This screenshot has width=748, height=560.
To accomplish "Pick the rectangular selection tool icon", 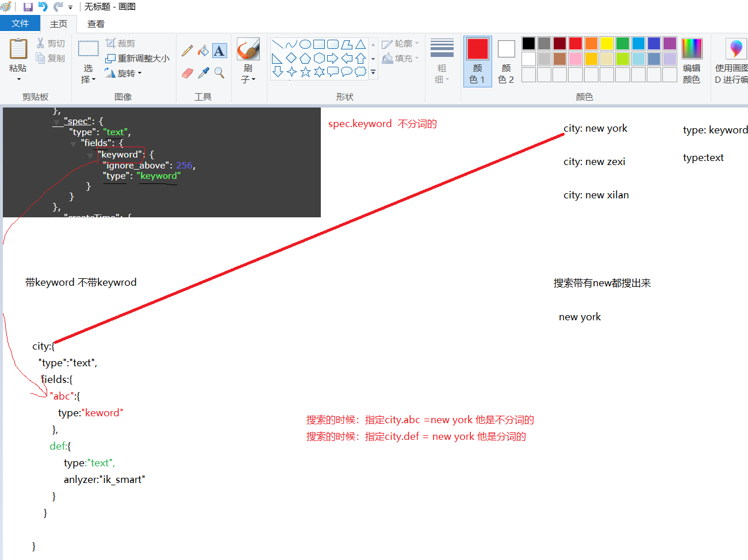I will coord(88,49).
